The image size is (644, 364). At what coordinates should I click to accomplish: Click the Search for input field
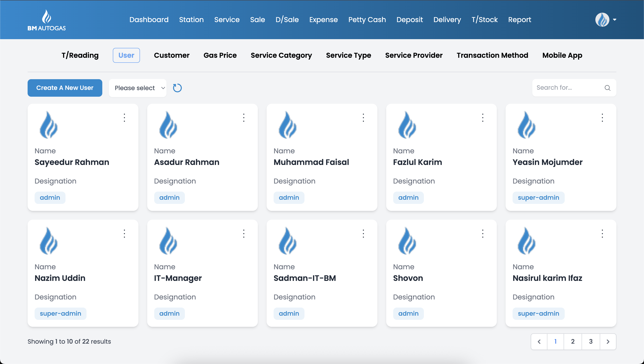pyautogui.click(x=568, y=88)
